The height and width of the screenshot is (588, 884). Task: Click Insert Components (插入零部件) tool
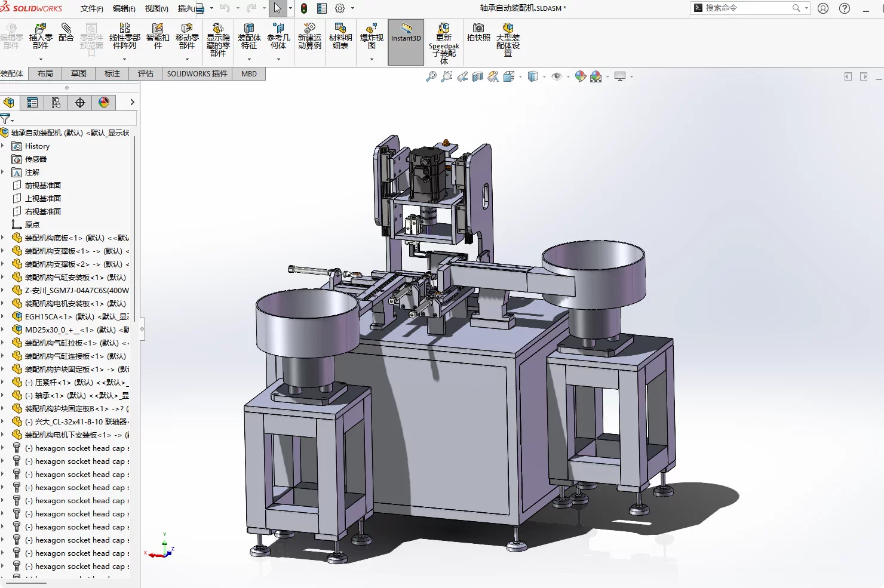(x=41, y=36)
